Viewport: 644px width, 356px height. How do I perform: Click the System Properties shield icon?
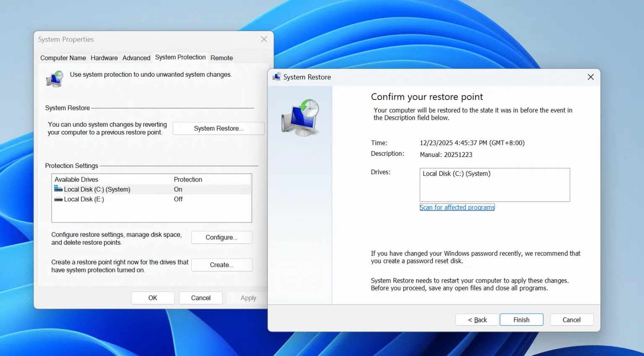[x=55, y=79]
